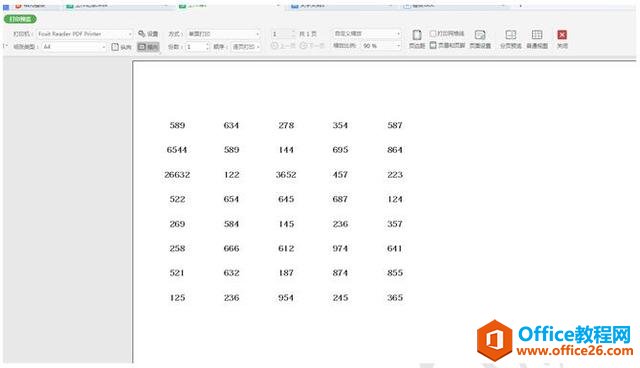Image resolution: width=640 pixels, height=368 pixels.
Task: Click the cell showing 3652
Action: [286, 175]
